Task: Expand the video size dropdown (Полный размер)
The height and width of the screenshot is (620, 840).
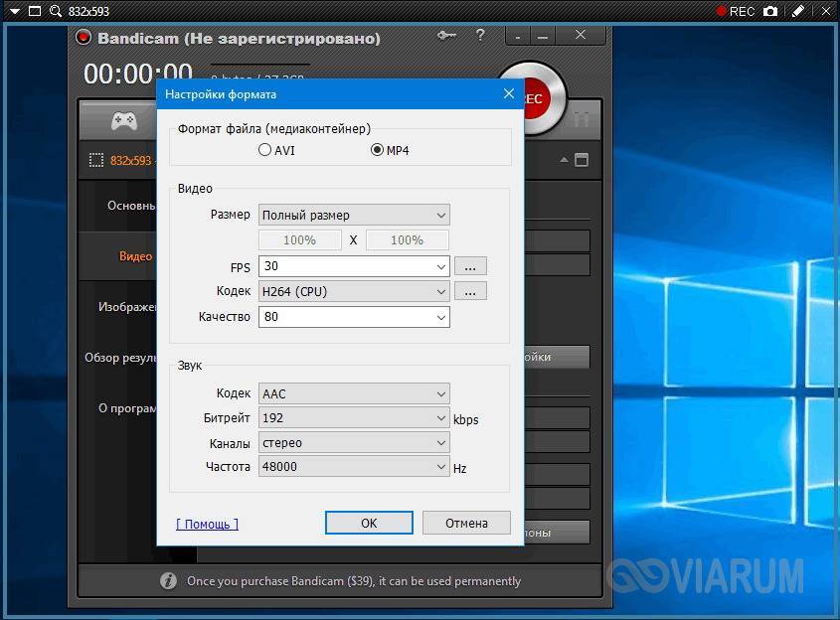Action: coord(353,215)
